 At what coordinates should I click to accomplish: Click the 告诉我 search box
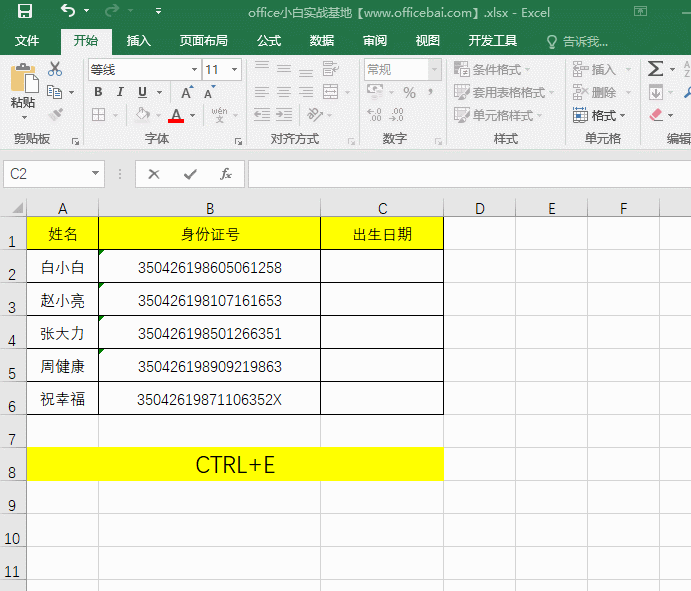[577, 41]
